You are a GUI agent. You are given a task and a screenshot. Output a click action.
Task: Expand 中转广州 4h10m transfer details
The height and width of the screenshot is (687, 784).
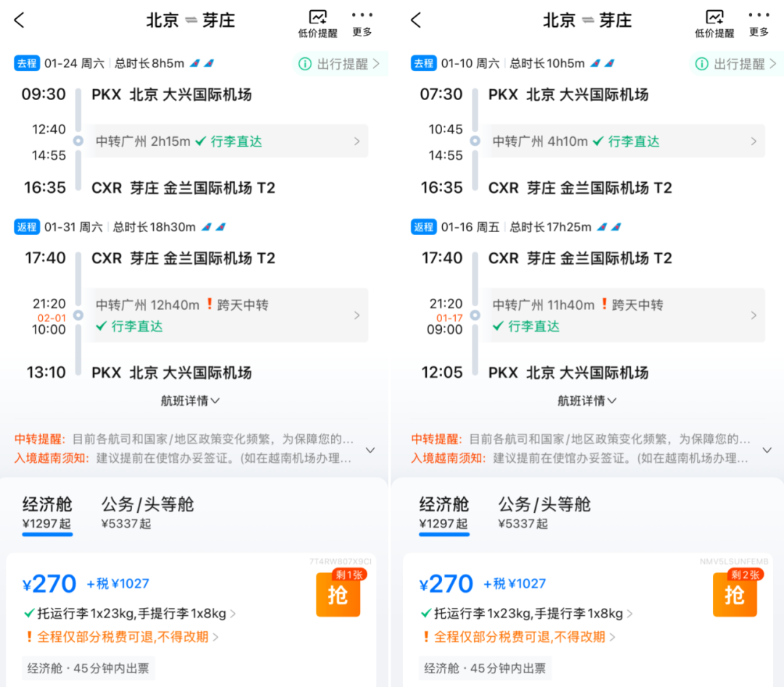click(624, 141)
